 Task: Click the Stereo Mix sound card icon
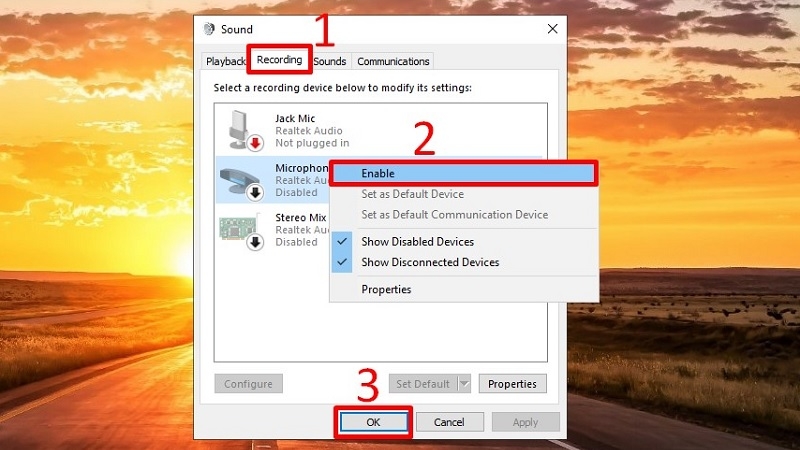point(241,232)
